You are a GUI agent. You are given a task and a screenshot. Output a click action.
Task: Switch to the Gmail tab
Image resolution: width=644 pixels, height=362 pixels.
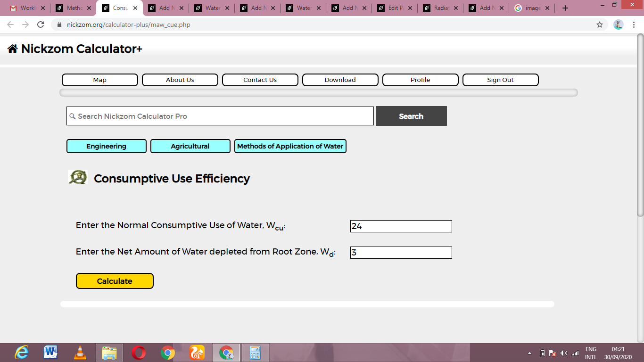[x=27, y=8]
